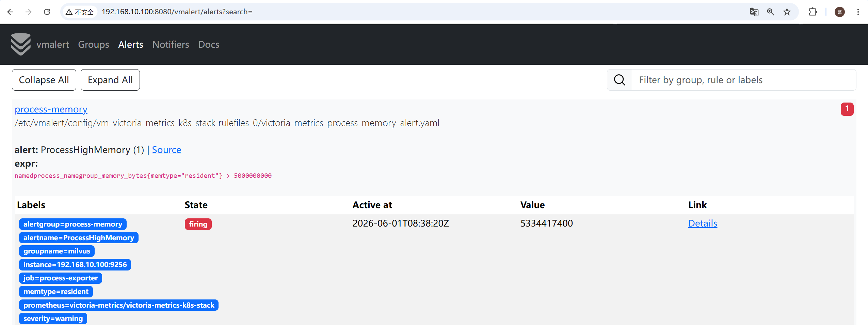Open the process-memory group link

51,109
